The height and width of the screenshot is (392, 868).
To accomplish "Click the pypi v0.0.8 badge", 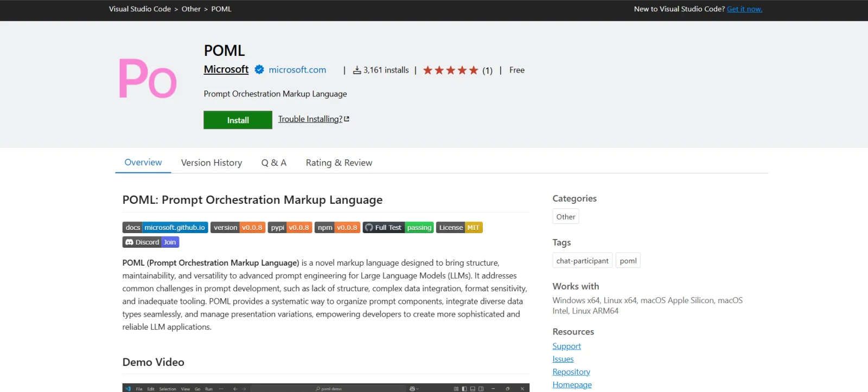I will point(290,228).
